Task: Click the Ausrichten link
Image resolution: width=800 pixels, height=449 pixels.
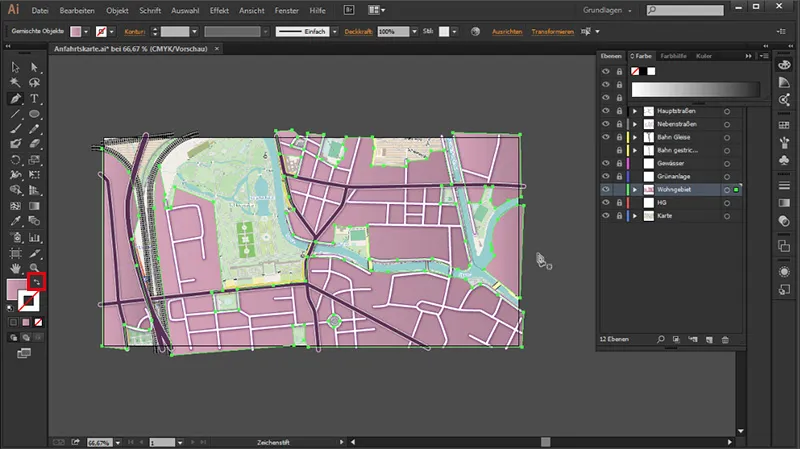Action: [x=507, y=32]
